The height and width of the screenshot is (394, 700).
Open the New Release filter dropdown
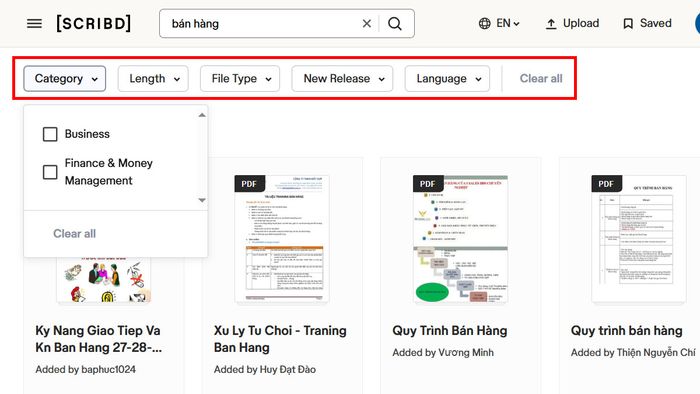point(342,79)
